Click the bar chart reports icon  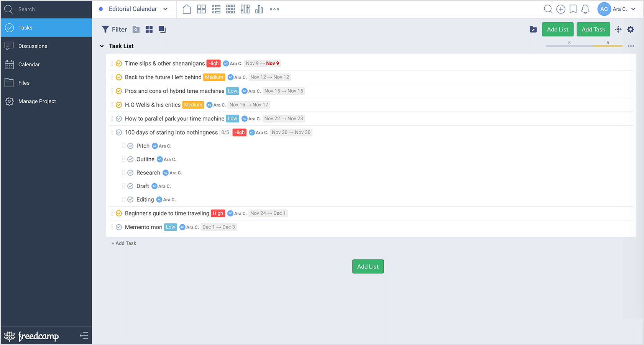pyautogui.click(x=259, y=9)
